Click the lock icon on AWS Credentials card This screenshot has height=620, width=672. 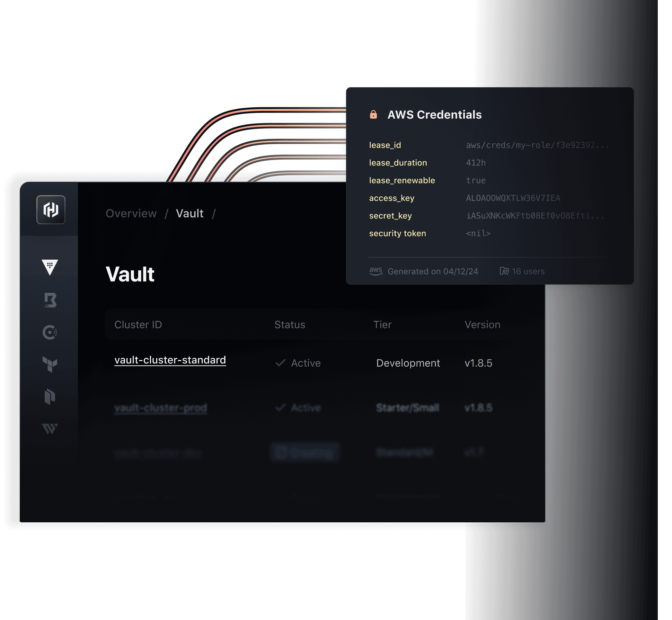coord(374,114)
